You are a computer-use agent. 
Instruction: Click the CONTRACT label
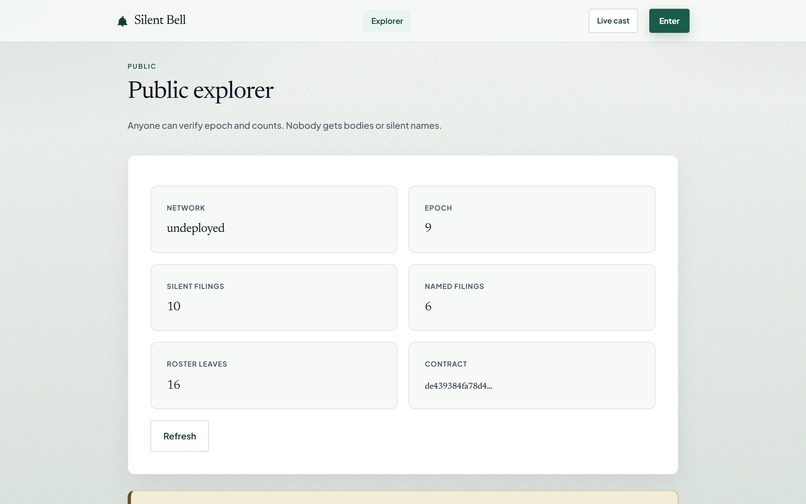[446, 364]
